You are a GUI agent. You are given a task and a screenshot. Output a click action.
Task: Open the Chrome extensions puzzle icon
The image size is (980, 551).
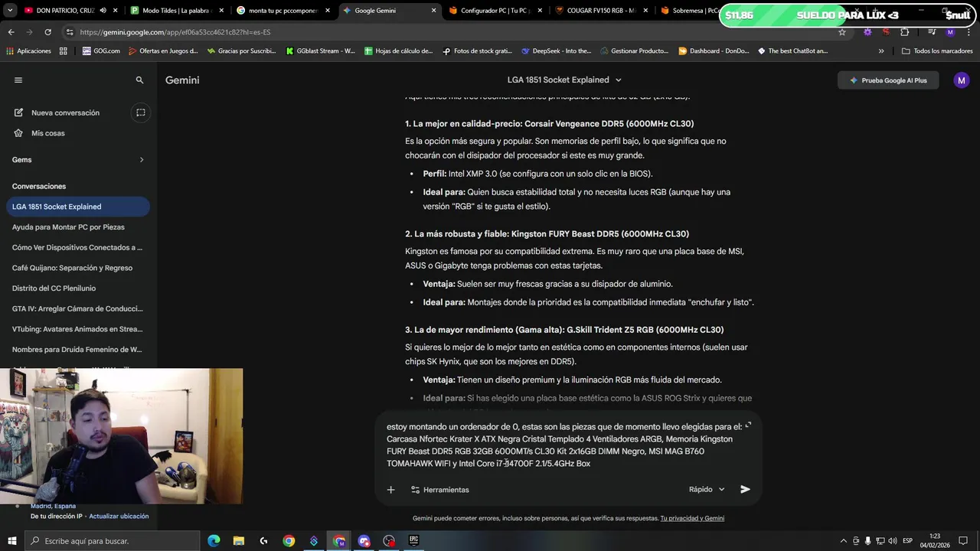(905, 32)
